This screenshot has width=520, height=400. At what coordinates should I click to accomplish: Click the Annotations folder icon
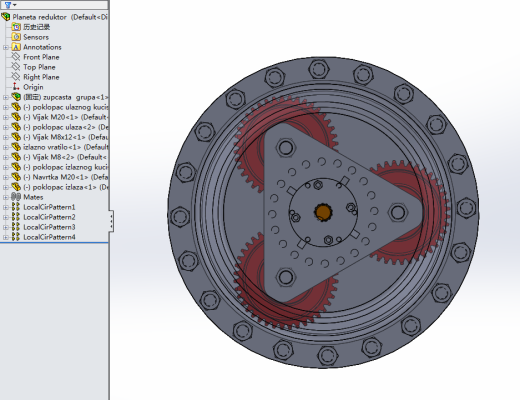(16, 47)
